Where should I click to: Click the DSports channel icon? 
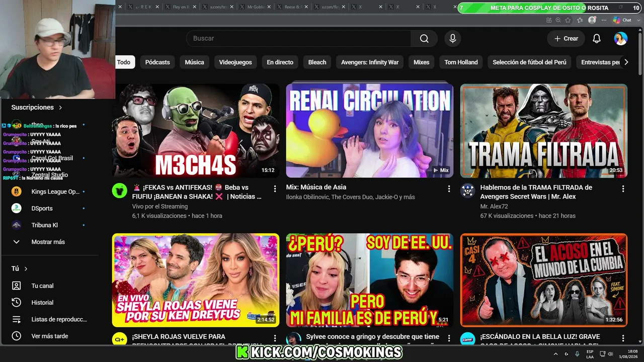pyautogui.click(x=17, y=208)
